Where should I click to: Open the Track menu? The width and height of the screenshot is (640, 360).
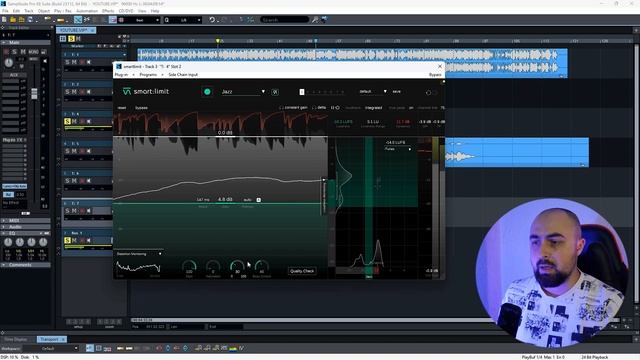pyautogui.click(x=29, y=11)
